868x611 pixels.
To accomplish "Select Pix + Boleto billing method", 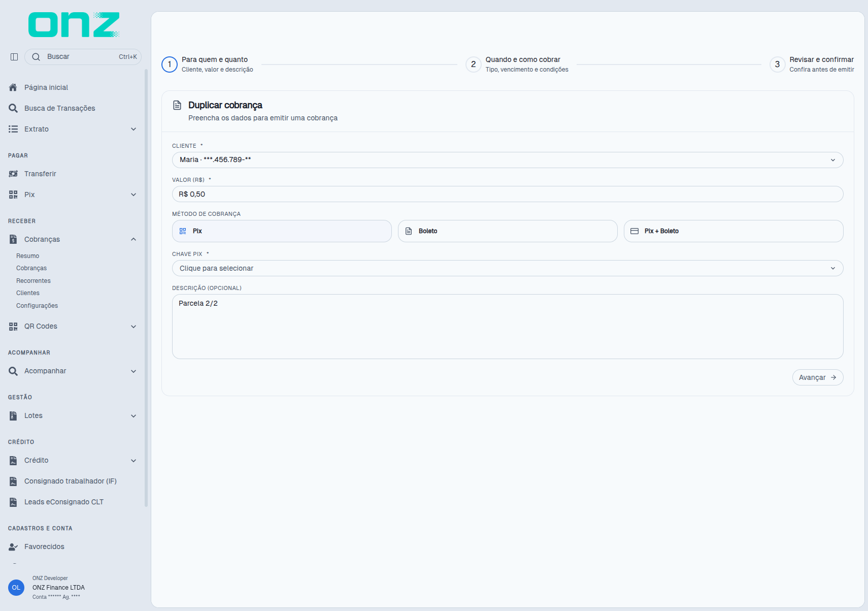I will (x=733, y=231).
